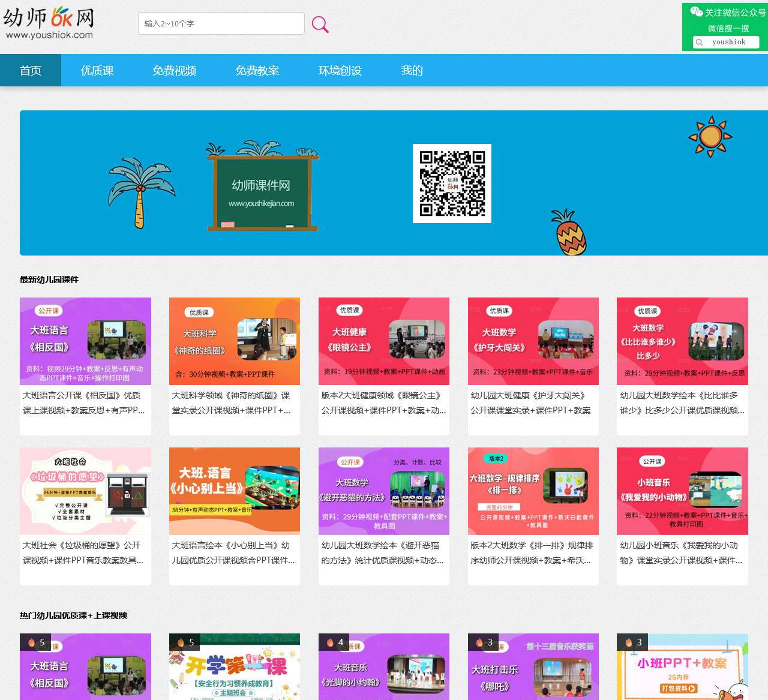Open the 大班健康《眼镜公主》thumbnail
The height and width of the screenshot is (700, 768).
pyautogui.click(x=383, y=341)
